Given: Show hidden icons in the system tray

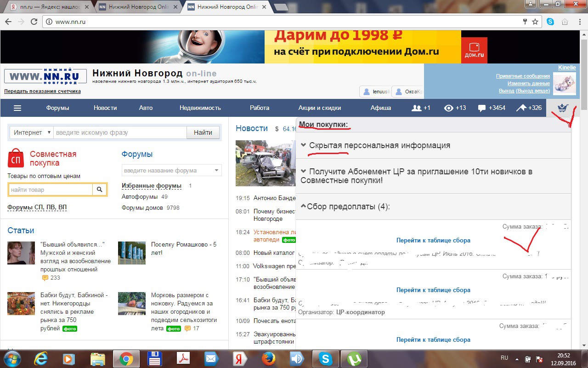Looking at the screenshot, I should tap(517, 358).
